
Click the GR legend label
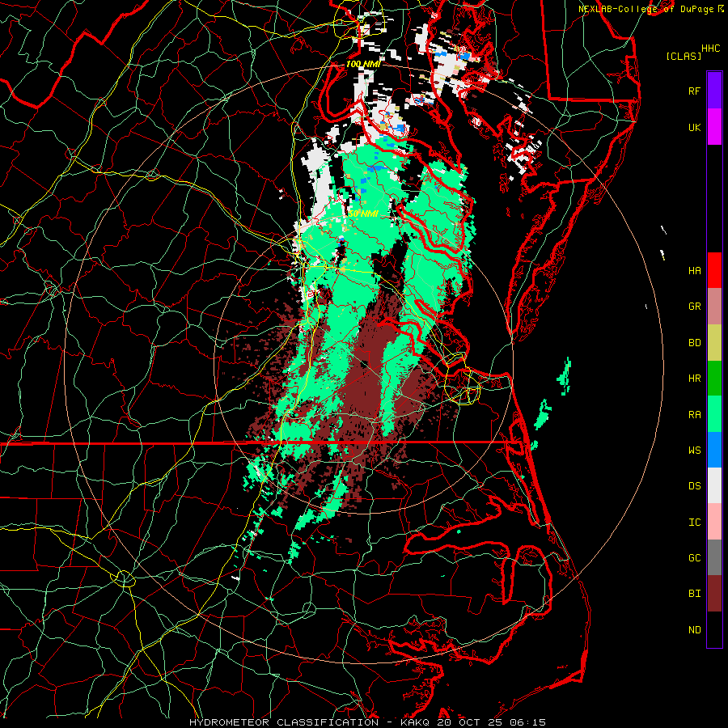click(694, 307)
